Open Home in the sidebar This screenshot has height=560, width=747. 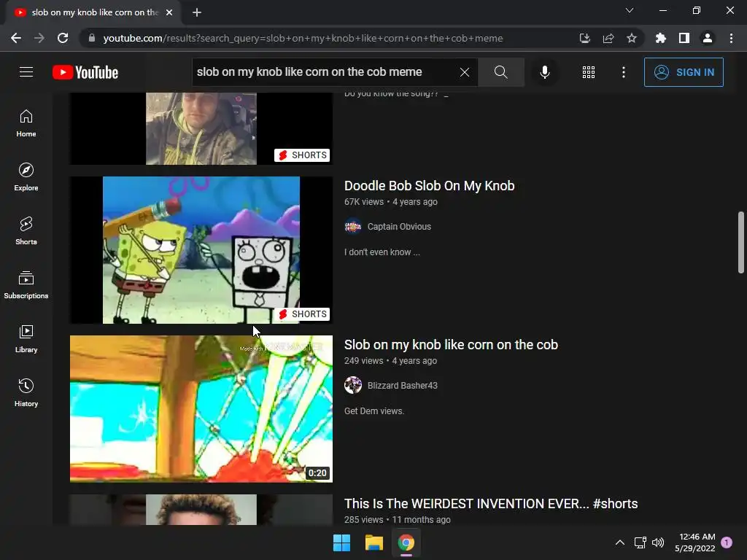click(26, 123)
